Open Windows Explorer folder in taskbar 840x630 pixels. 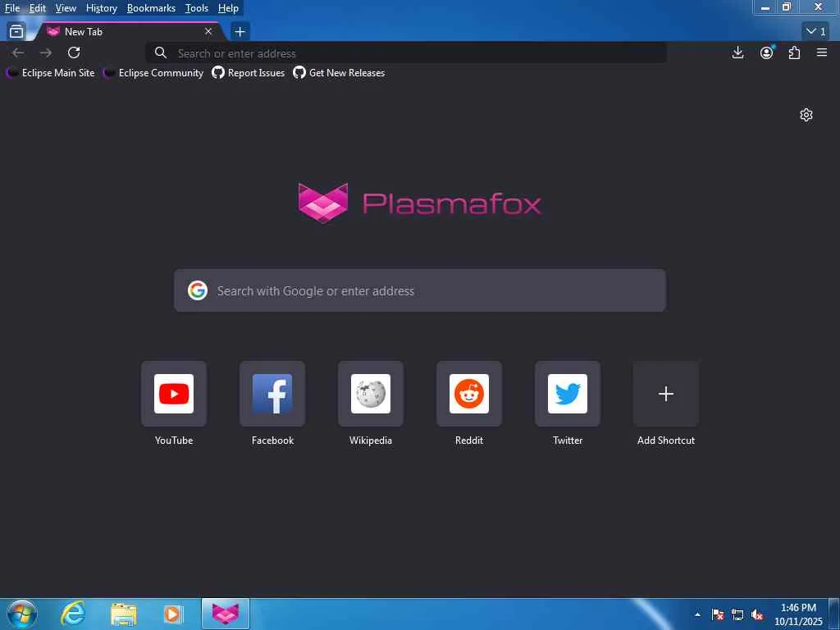coord(123,614)
